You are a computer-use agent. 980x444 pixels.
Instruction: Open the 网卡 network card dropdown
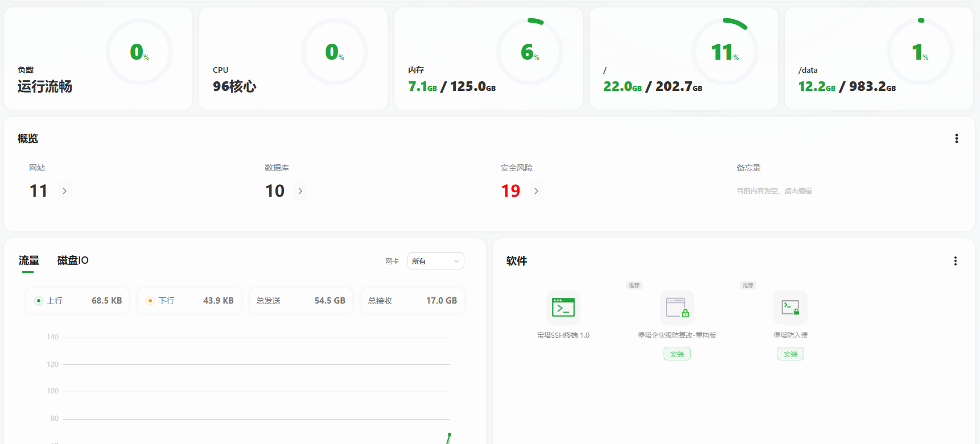435,261
